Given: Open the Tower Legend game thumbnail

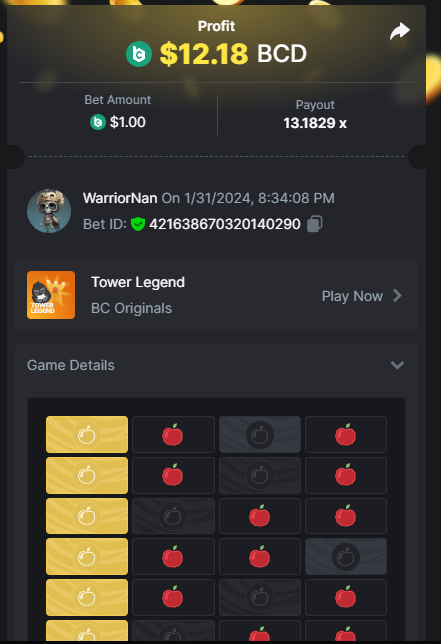Looking at the screenshot, I should click(x=51, y=295).
